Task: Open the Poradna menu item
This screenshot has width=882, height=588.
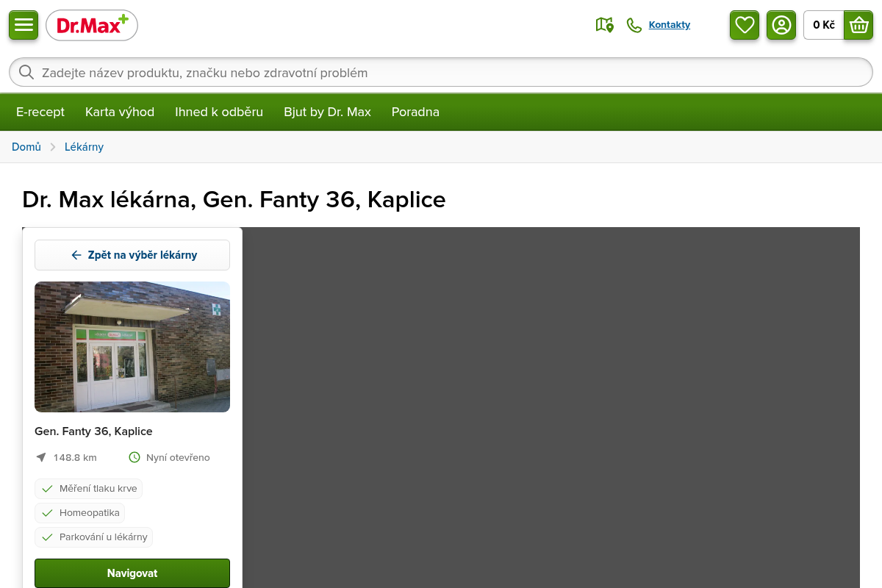Action: (x=415, y=112)
